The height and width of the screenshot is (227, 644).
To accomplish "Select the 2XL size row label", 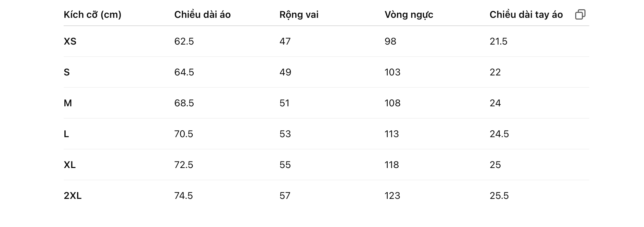I will (x=73, y=196).
